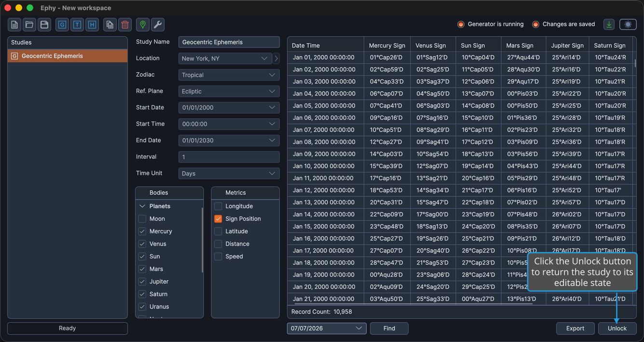The width and height of the screenshot is (644, 342).
Task: Click the Date Time column header
Action: (326, 45)
